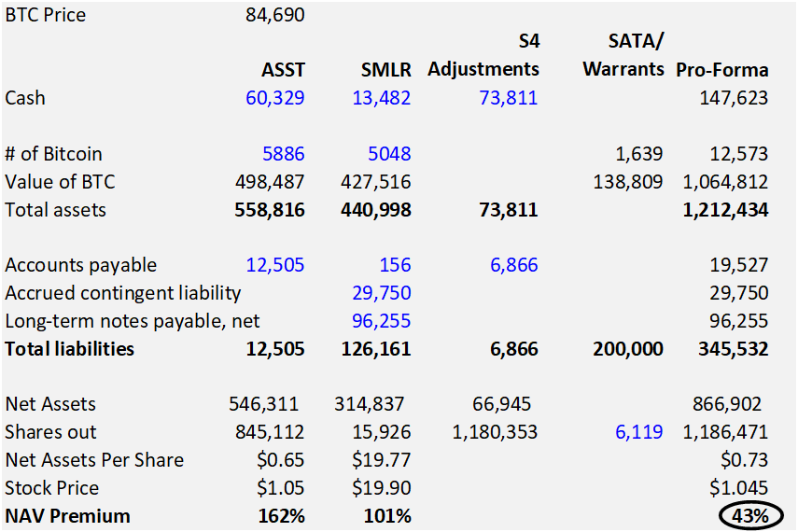
Task: Click the Net Assets row label
Action: coord(50,404)
